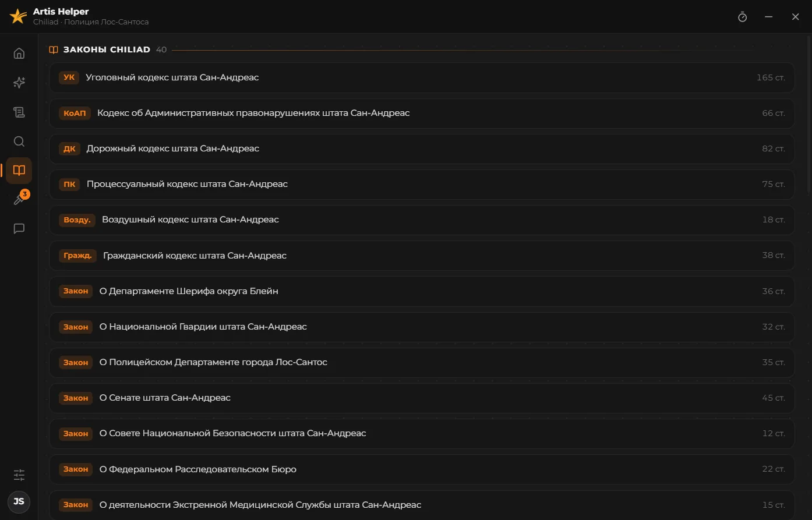Open law О Департаменте Шерифа округа Блейн
Screen dimensions: 812x520
point(422,291)
